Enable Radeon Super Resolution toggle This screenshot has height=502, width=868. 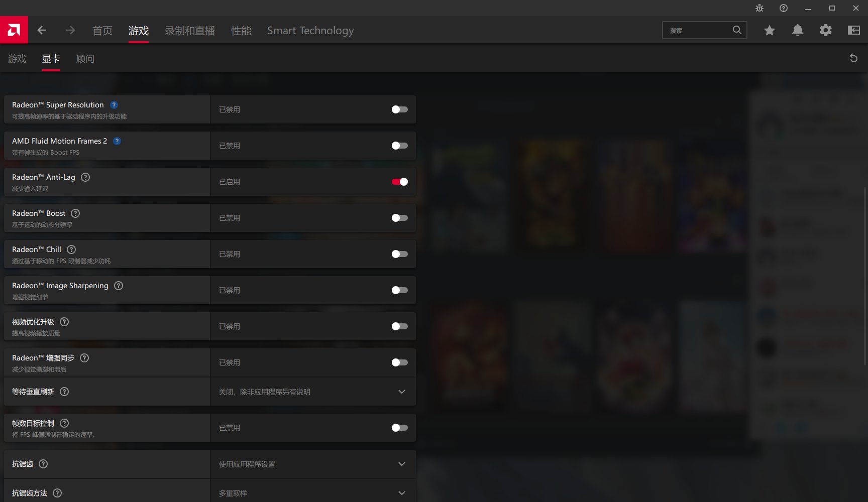[x=399, y=109]
